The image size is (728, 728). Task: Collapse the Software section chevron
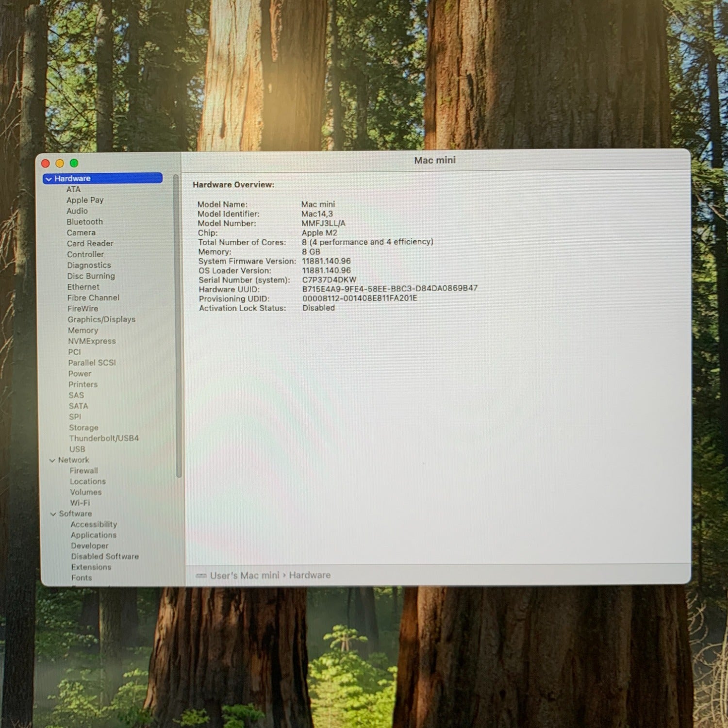pyautogui.click(x=53, y=514)
